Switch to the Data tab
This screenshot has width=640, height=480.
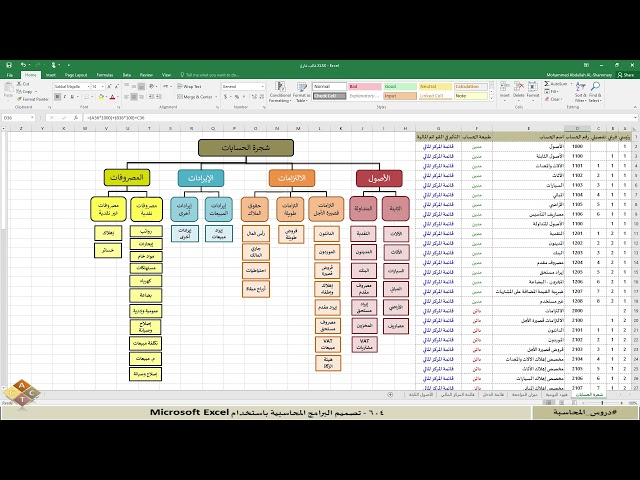(x=127, y=75)
